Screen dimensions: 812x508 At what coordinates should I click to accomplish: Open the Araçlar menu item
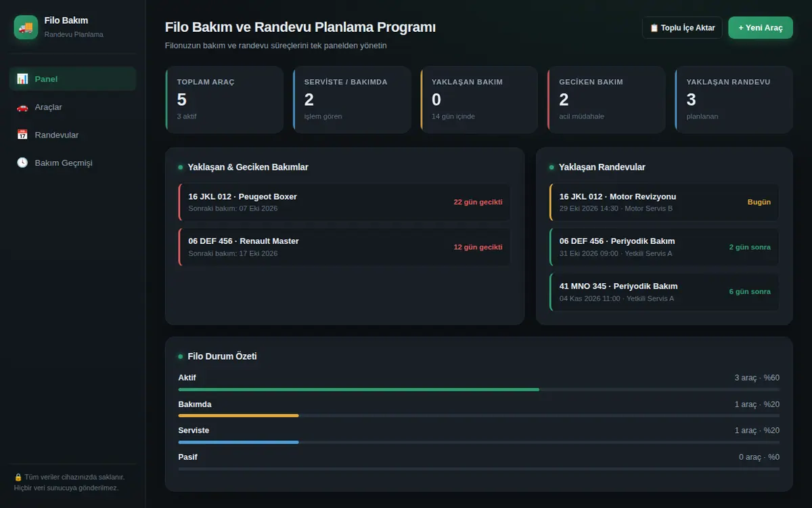72,107
